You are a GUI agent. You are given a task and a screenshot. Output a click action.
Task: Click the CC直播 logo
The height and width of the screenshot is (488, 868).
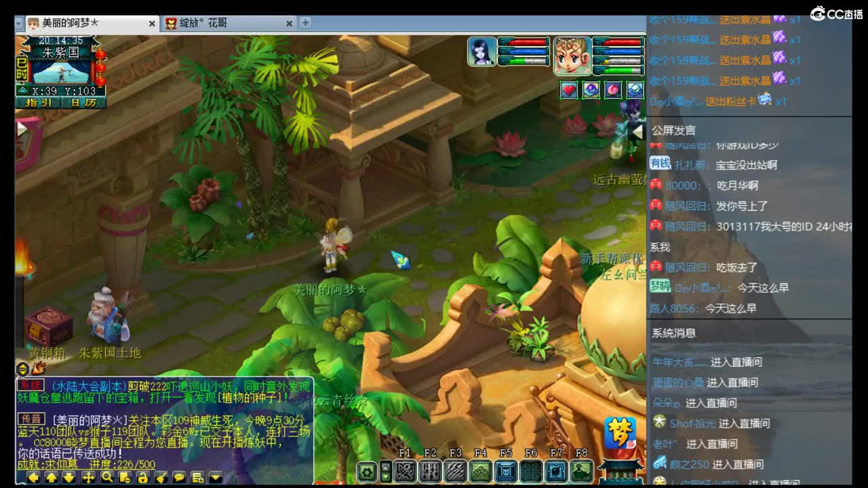coord(836,14)
